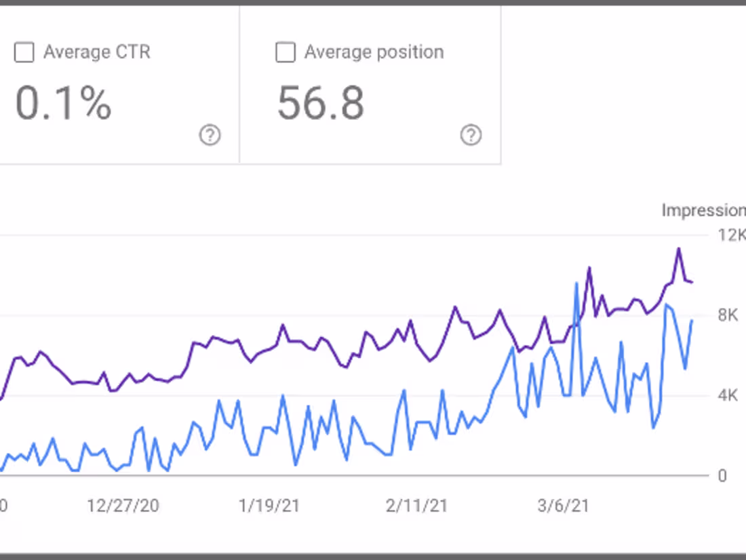Select the blue clicks line spike near 3/6/21
Image resolution: width=746 pixels, height=560 pixels.
point(577,283)
